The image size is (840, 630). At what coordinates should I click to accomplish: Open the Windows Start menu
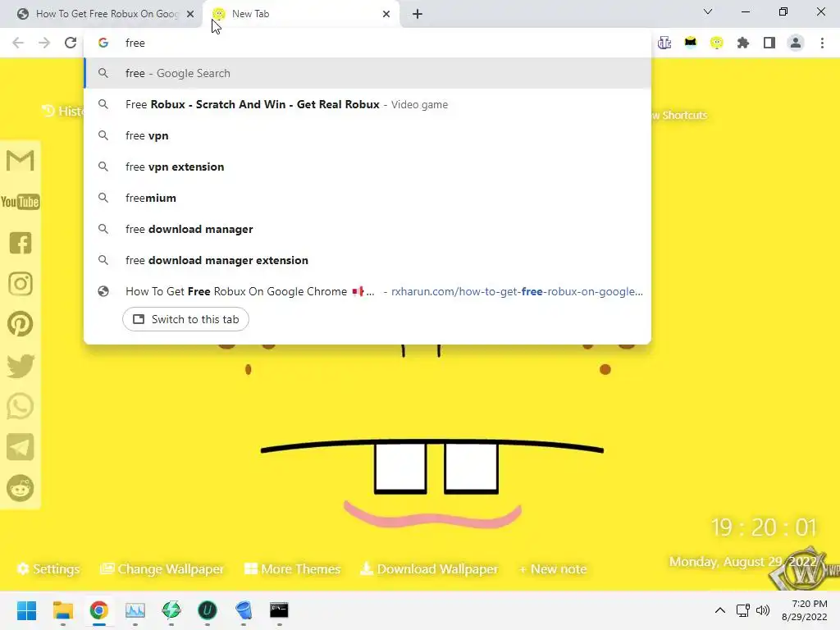[27, 610]
